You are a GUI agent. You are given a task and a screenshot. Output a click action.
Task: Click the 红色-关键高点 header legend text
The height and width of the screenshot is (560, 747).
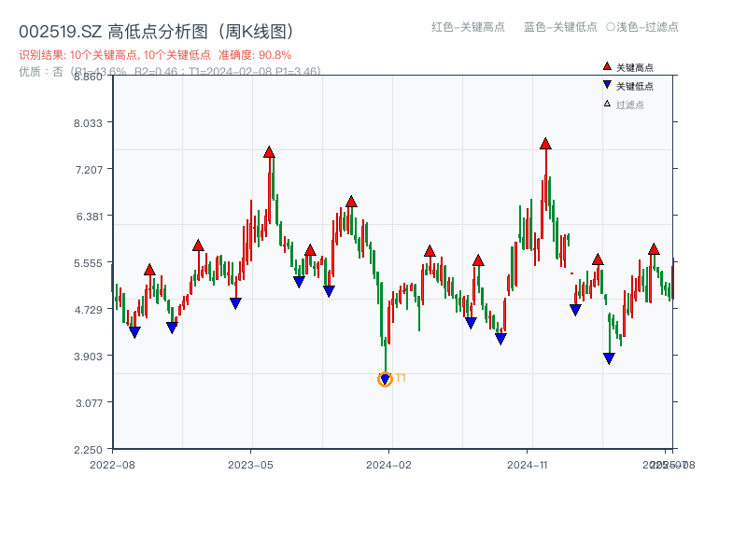[x=468, y=27]
